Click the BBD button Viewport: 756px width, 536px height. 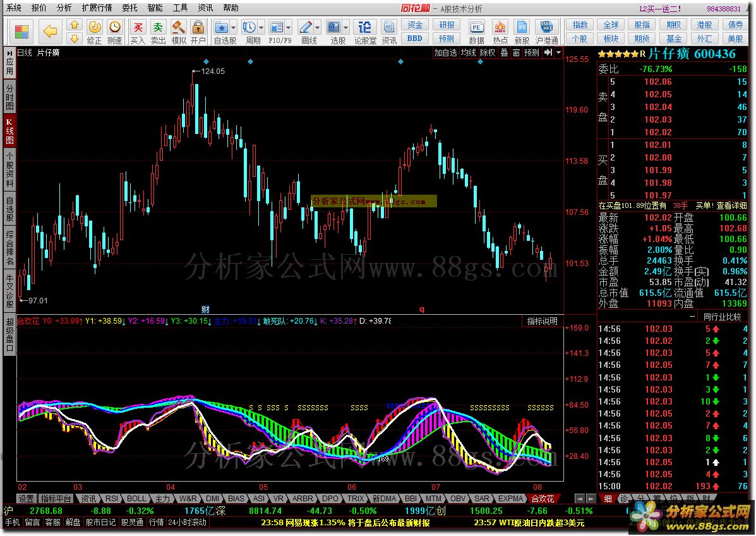tap(415, 39)
